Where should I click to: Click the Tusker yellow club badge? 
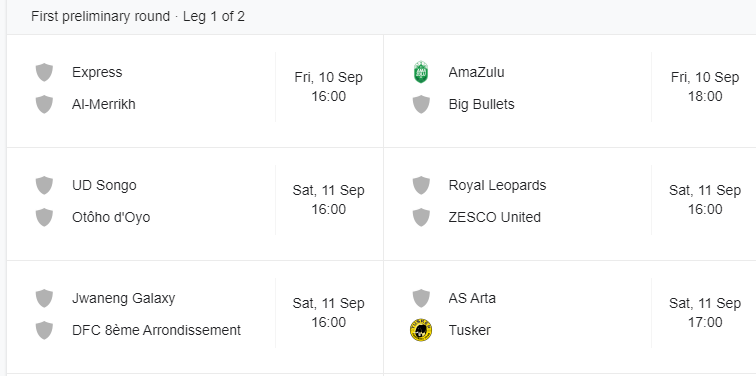421,330
